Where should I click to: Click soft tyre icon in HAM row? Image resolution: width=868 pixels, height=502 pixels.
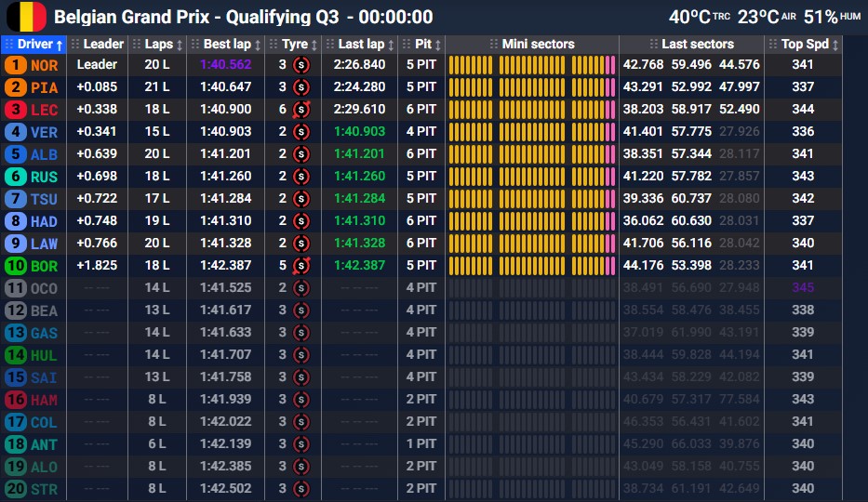point(301,399)
